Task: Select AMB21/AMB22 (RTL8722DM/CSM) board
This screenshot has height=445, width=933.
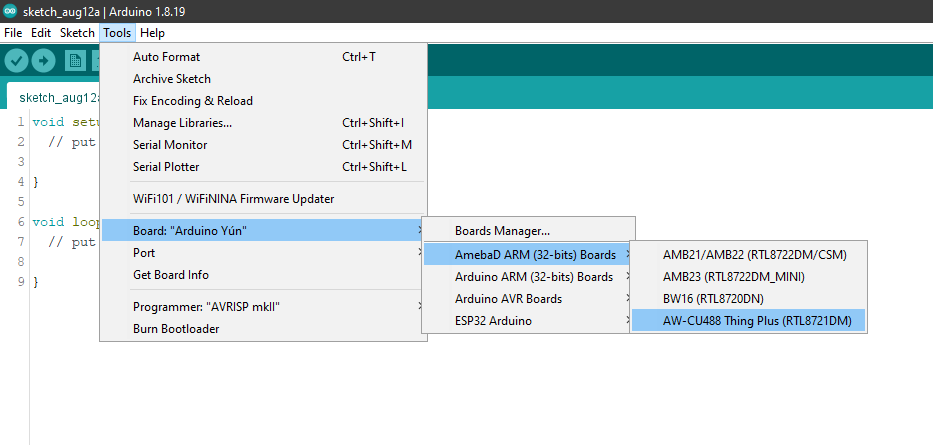Action: pos(749,255)
